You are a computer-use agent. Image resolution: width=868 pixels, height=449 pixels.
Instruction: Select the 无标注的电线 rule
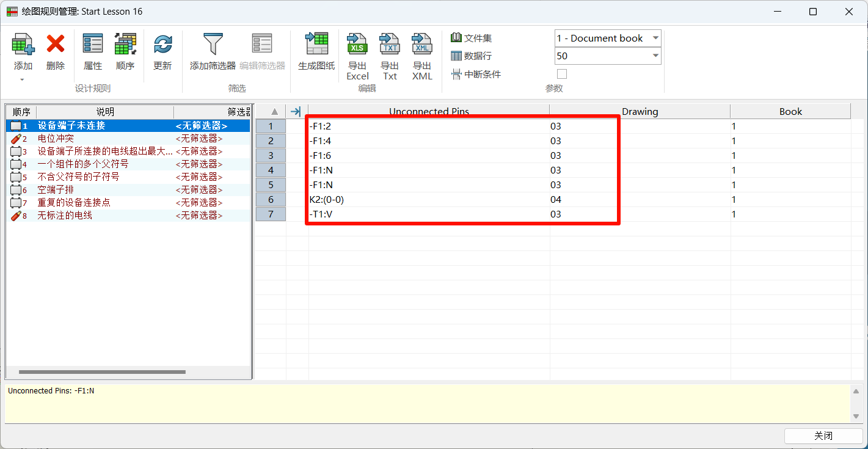(x=65, y=216)
